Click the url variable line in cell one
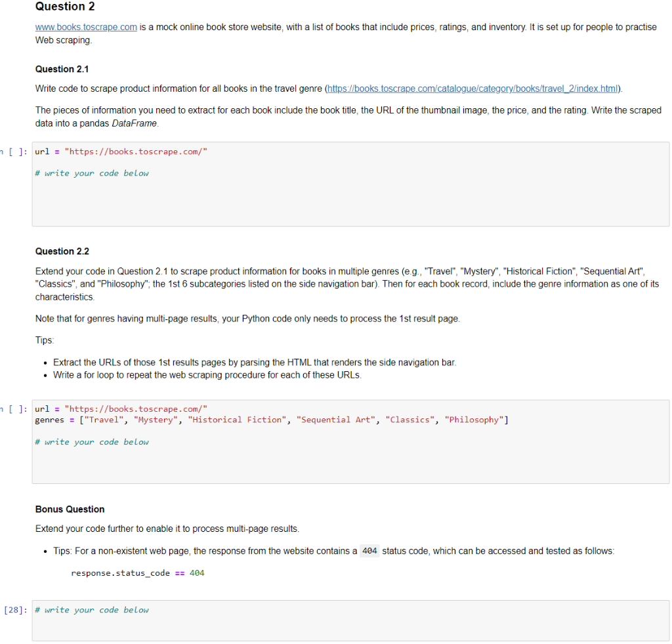This screenshot has height=644, width=672. 121,151
